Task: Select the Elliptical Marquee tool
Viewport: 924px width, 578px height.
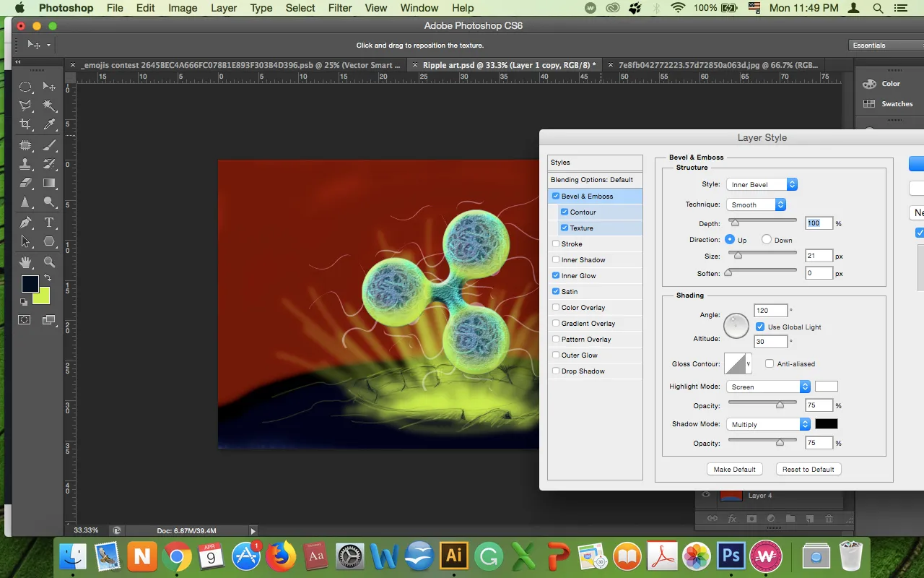Action: (25, 87)
